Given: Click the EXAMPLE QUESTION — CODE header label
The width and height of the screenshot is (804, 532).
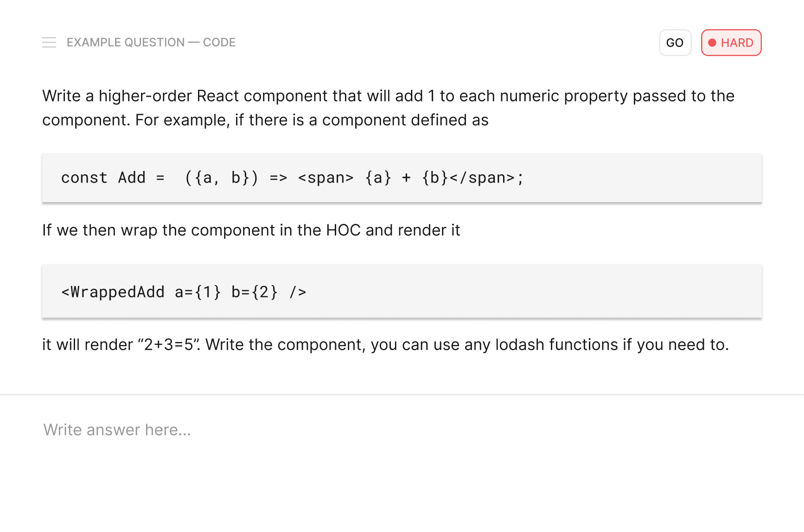Looking at the screenshot, I should click(151, 43).
